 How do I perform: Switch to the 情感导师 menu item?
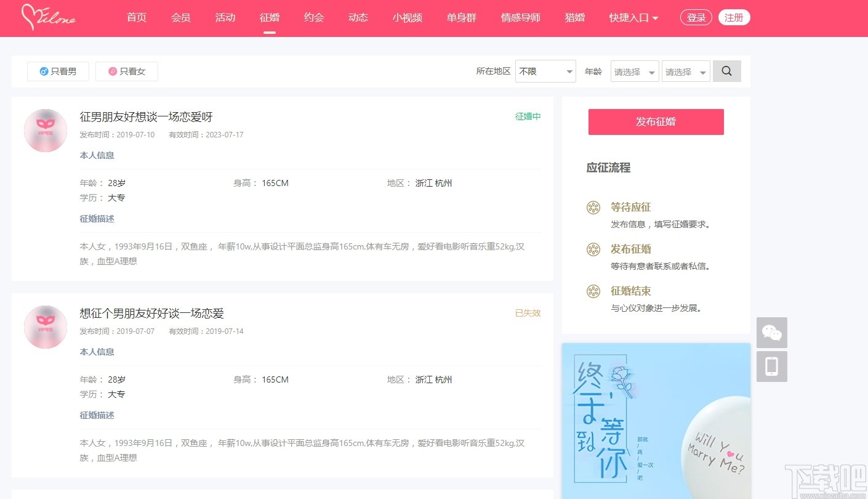coord(520,18)
